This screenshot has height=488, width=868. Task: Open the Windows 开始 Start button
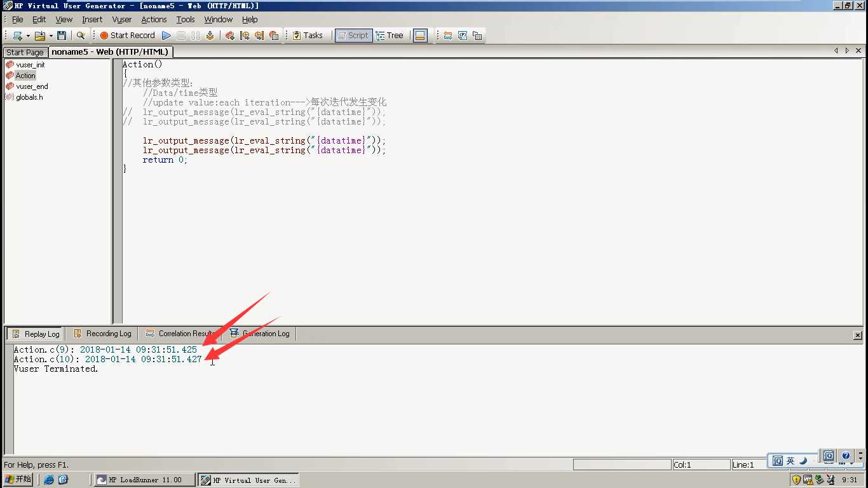click(18, 480)
